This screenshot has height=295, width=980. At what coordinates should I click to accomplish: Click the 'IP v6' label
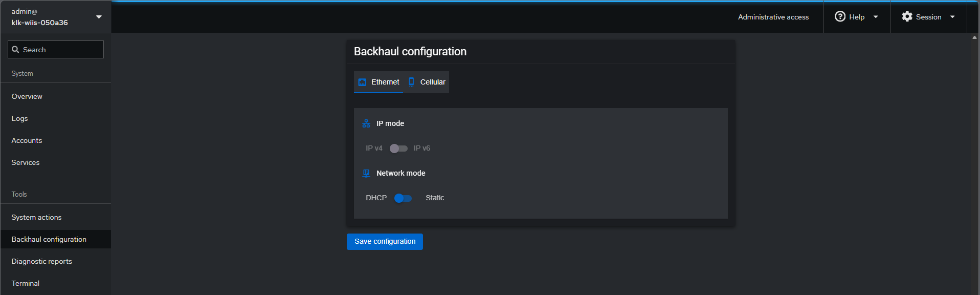[x=422, y=148]
